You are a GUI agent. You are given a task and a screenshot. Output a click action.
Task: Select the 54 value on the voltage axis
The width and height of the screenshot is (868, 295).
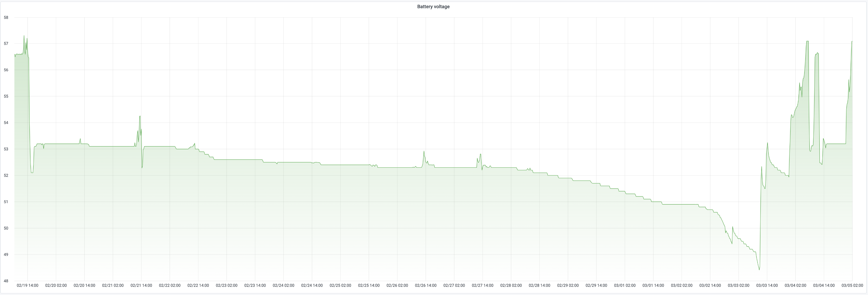pyautogui.click(x=6, y=122)
